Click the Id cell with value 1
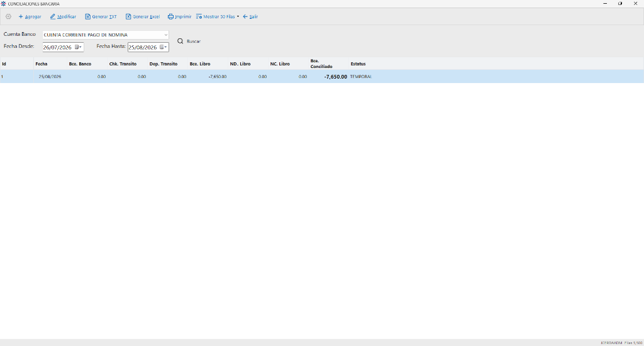644x346 pixels. click(17, 76)
